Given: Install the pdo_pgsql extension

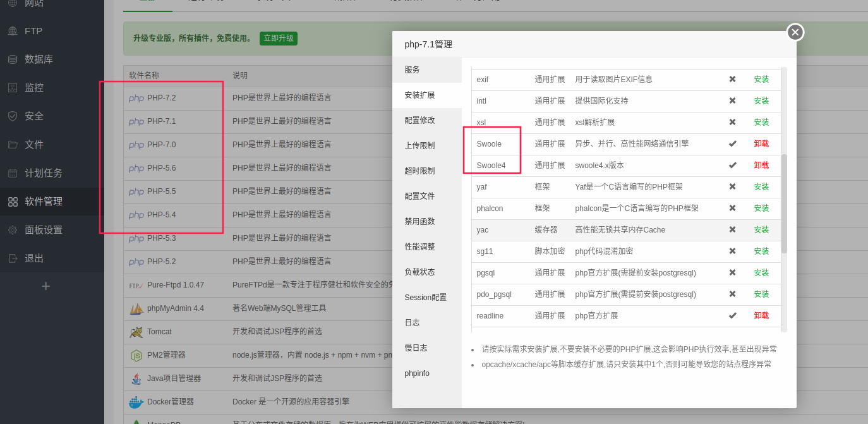Looking at the screenshot, I should click(761, 294).
